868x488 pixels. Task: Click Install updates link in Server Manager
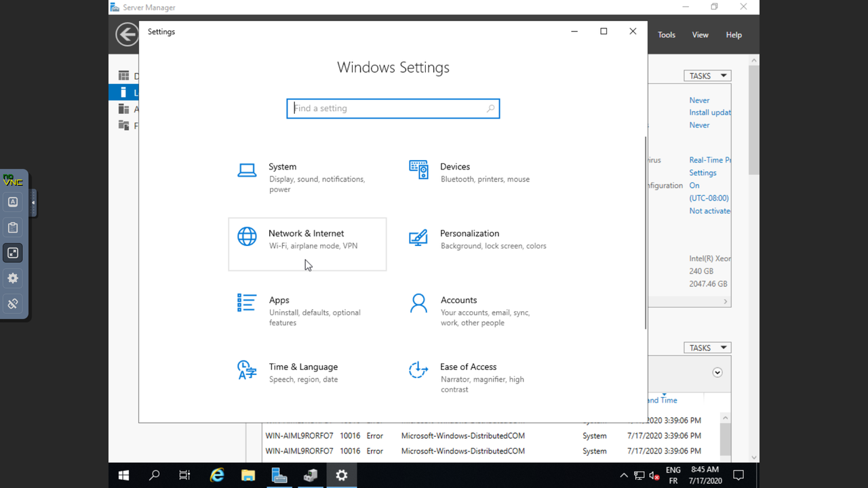tap(710, 113)
